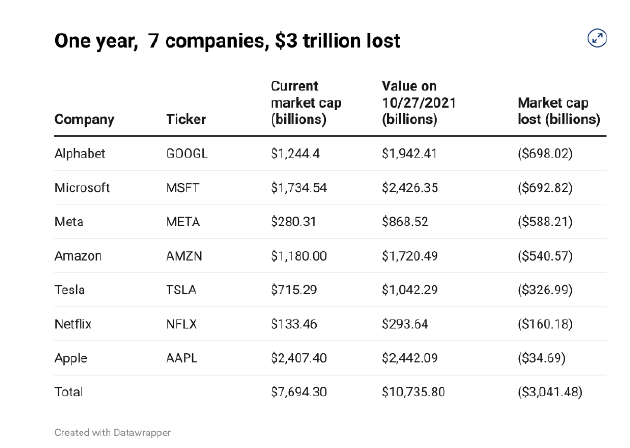Click the Company column header
This screenshot has height=448, width=630.
coord(84,120)
